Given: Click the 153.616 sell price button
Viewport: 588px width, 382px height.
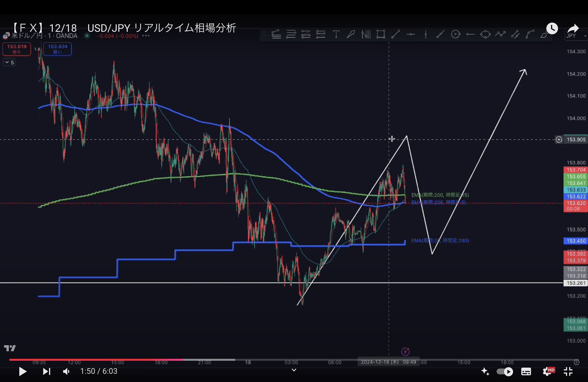Looking at the screenshot, I should [17, 49].
